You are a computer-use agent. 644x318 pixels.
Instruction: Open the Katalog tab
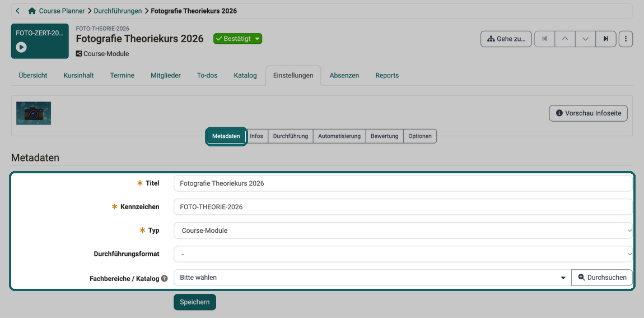click(x=245, y=76)
